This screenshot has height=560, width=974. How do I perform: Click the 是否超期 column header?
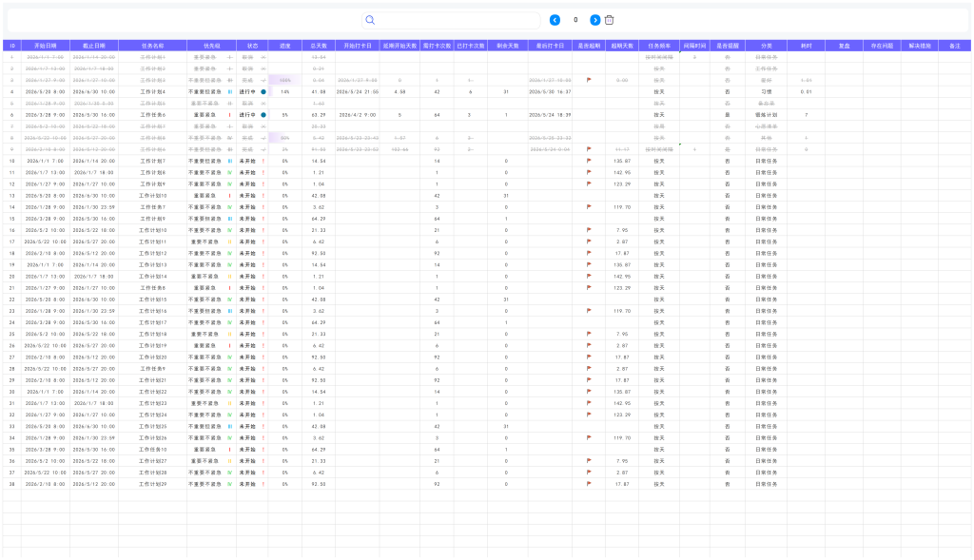589,46
